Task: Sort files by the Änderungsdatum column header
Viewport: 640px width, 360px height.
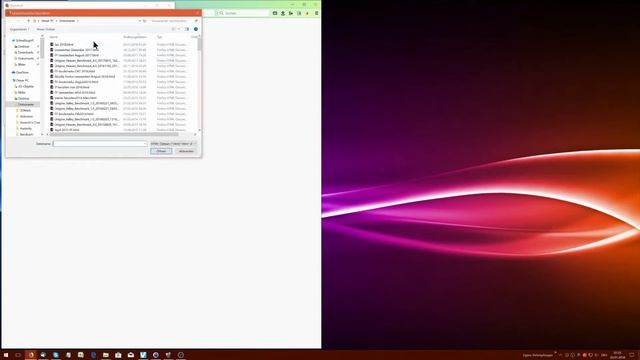Action: pos(135,37)
